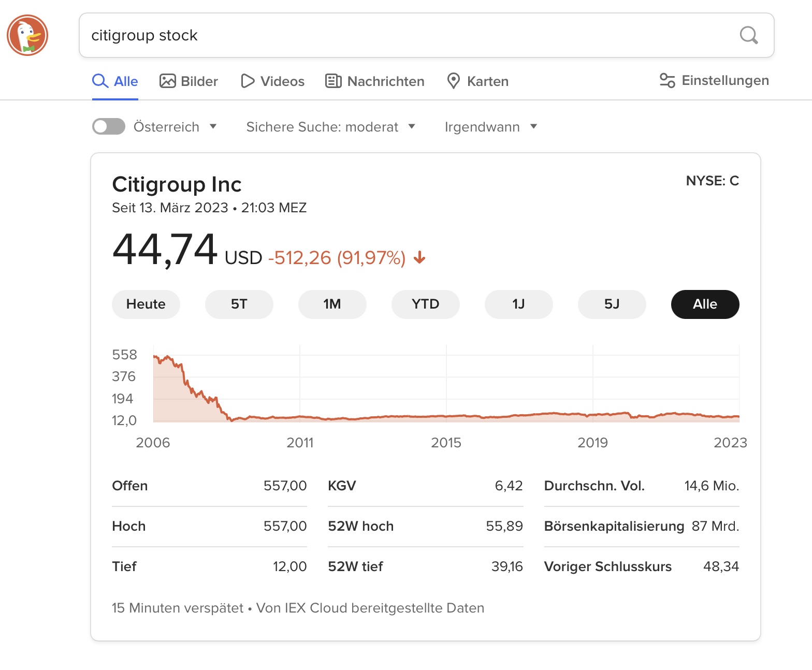Click the 'Seit 13. März 2023' date text
Image resolution: width=812 pixels, height=670 pixels.
pyautogui.click(x=170, y=208)
